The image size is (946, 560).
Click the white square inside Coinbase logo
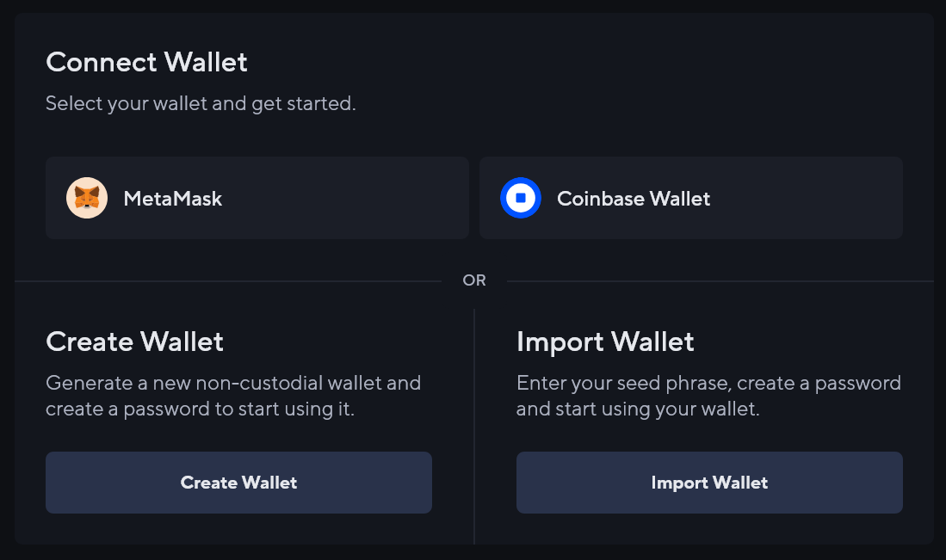(520, 198)
